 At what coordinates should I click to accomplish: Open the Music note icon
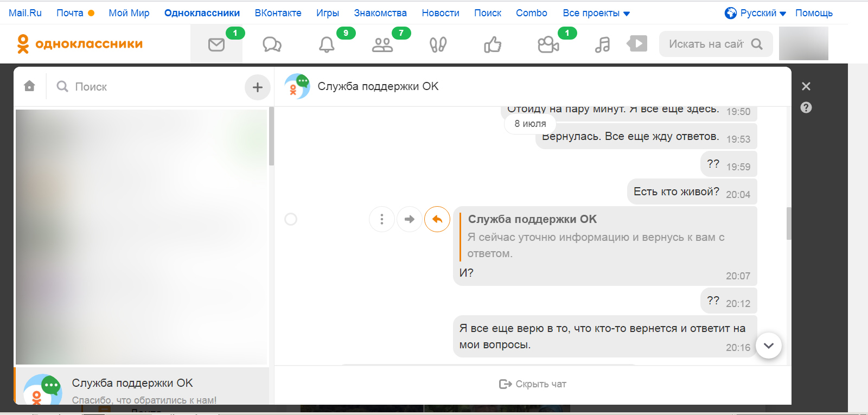click(602, 44)
